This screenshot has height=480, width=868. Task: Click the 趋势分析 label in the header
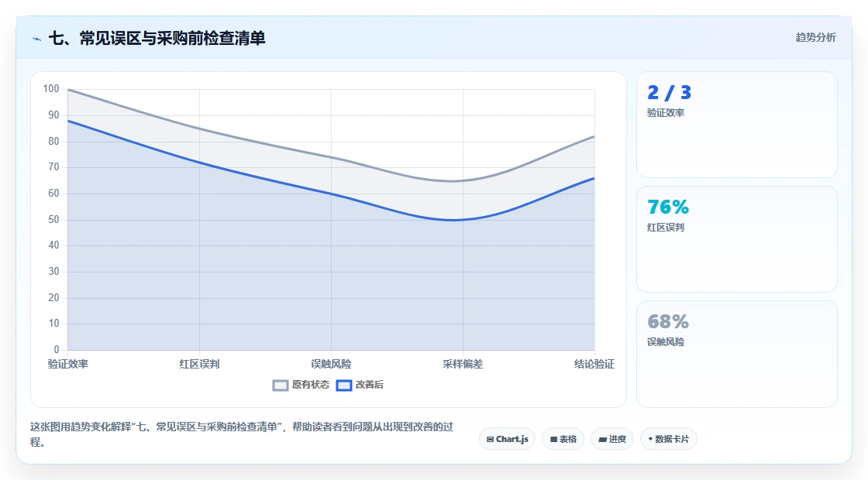click(x=815, y=37)
